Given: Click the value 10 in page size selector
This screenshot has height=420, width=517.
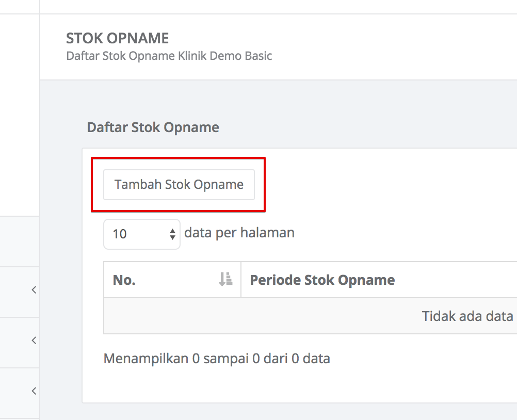Looking at the screenshot, I should point(120,234).
